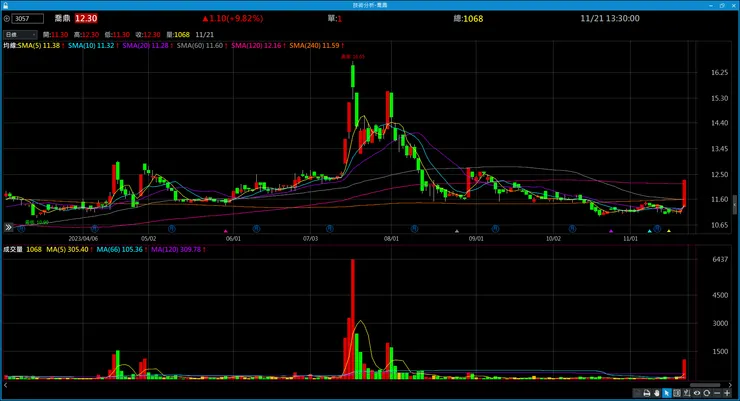Image resolution: width=740 pixels, height=401 pixels.
Task: Click the 16.25 price axis label
Action: click(719, 72)
